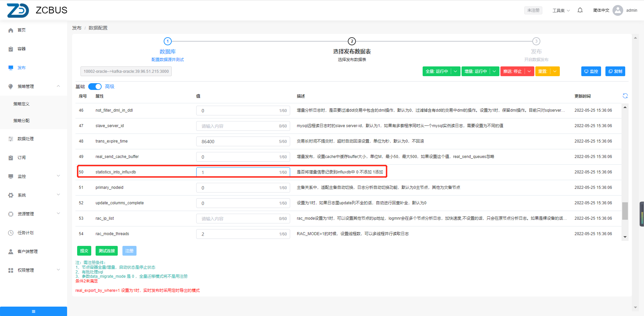Expand the 工具集 dropdown menu

click(561, 10)
